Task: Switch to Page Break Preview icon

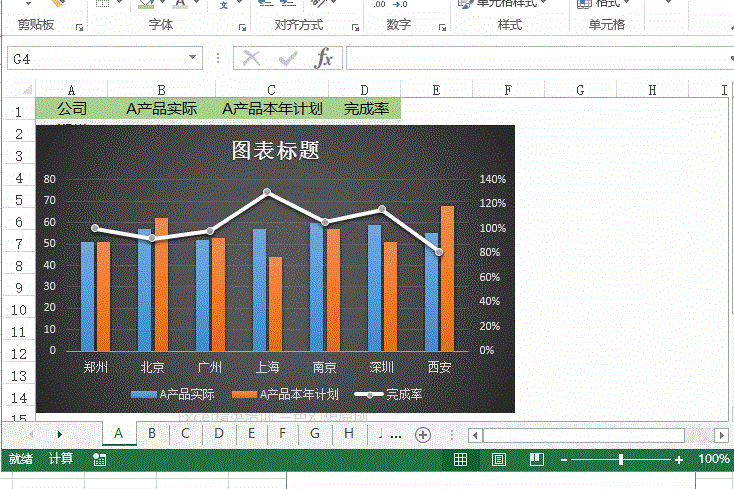Action: click(536, 460)
